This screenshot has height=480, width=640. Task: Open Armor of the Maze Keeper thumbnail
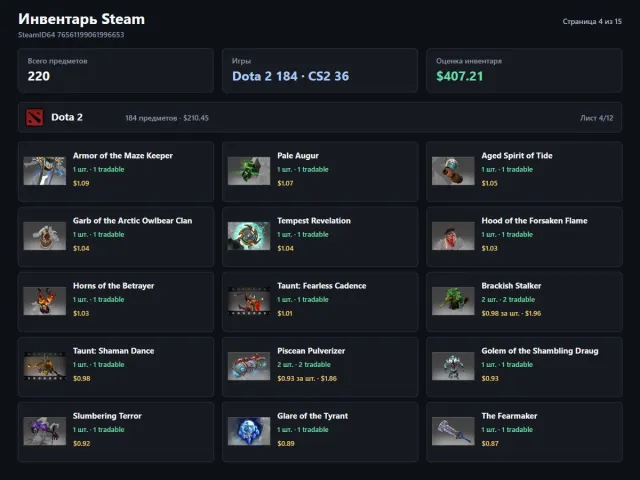(44, 171)
